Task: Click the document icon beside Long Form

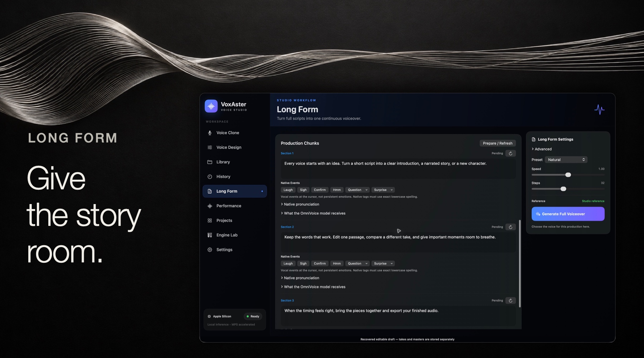Action: (x=210, y=192)
